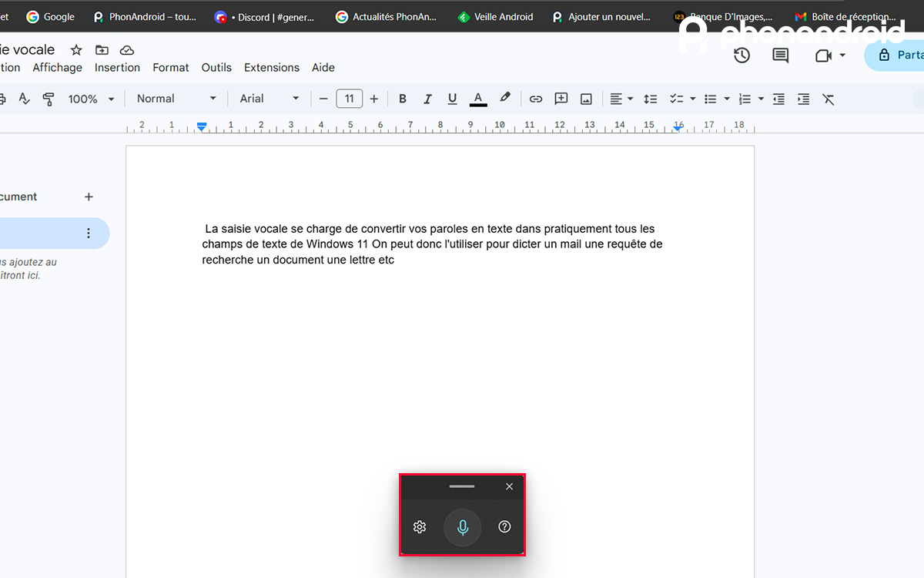This screenshot has width=924, height=578.
Task: Start dictation with the microphone button
Action: pyautogui.click(x=463, y=527)
